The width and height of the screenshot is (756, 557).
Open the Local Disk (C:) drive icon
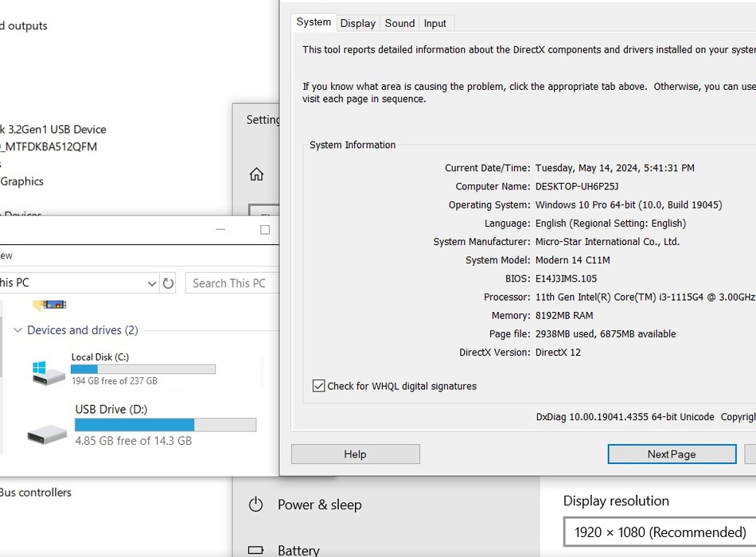(x=49, y=372)
